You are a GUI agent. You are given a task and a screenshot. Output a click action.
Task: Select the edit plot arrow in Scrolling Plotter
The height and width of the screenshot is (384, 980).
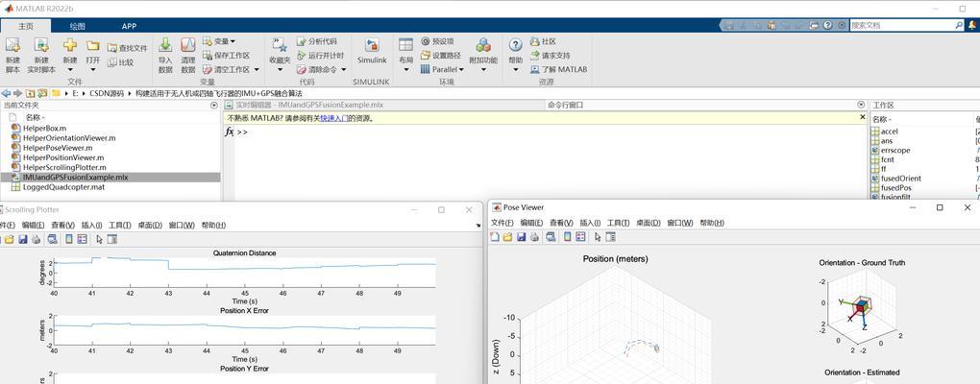[99, 239]
